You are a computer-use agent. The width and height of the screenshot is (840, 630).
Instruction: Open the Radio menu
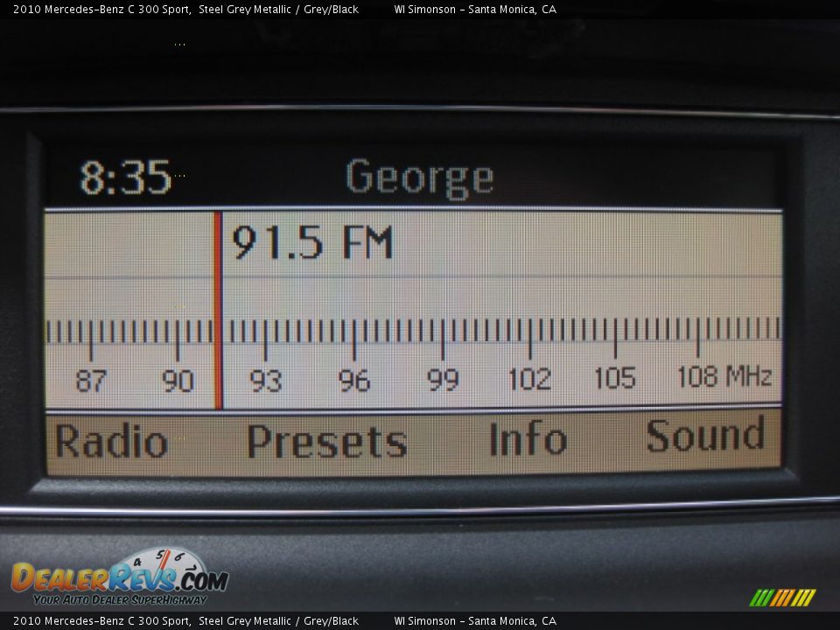[111, 442]
